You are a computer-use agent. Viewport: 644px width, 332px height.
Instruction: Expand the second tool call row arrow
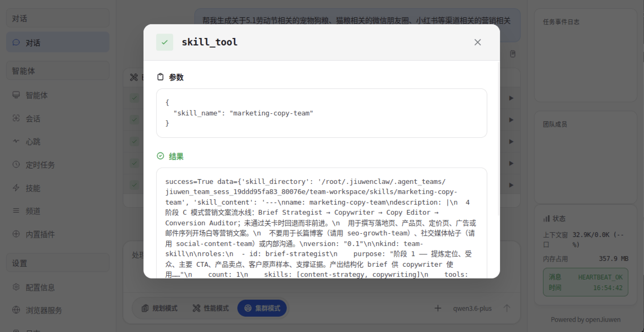511,120
